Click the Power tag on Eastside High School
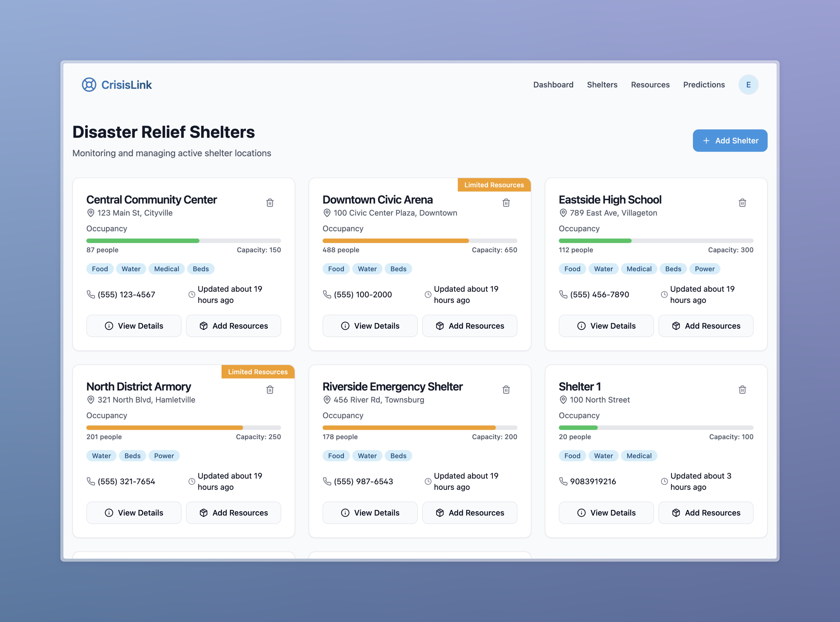840x622 pixels. [704, 269]
